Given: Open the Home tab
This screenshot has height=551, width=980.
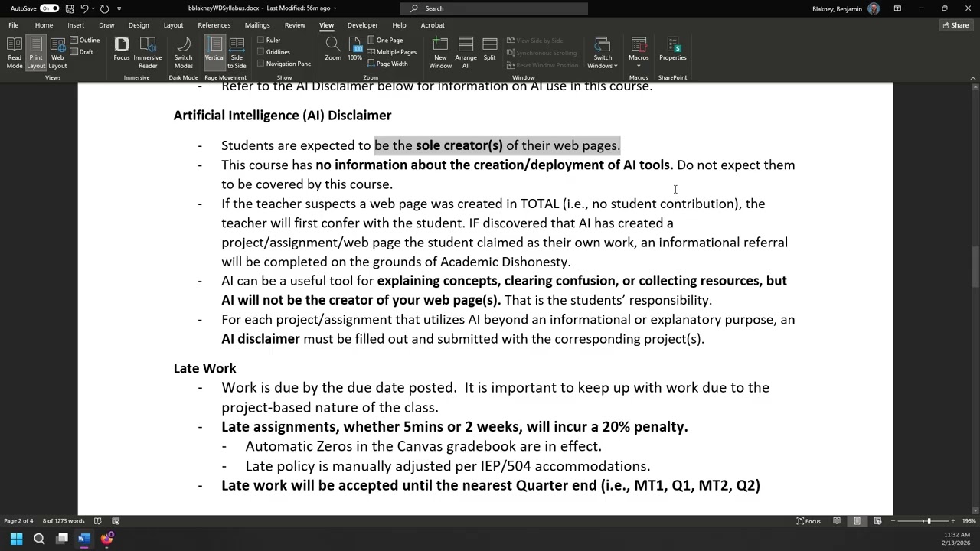Looking at the screenshot, I should click(44, 25).
